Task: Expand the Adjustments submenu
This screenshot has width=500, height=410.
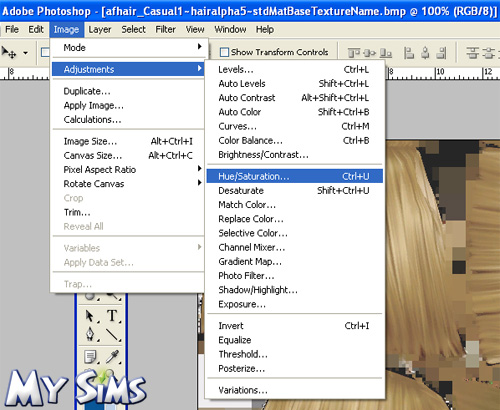Action: point(128,69)
